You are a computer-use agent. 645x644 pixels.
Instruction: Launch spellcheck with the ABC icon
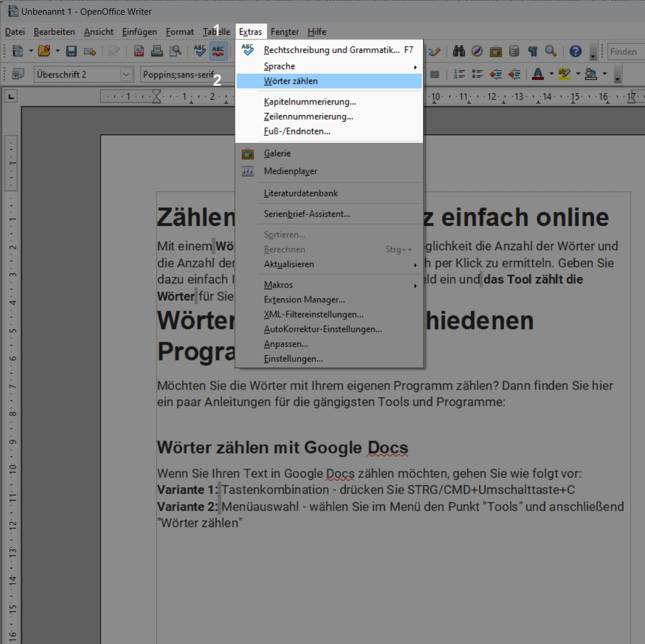(x=200, y=51)
